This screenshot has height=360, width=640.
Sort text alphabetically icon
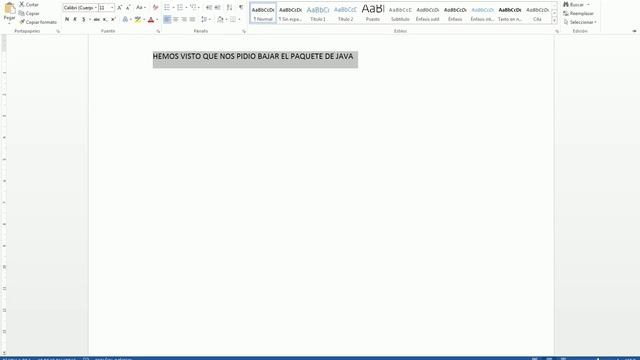[229, 8]
